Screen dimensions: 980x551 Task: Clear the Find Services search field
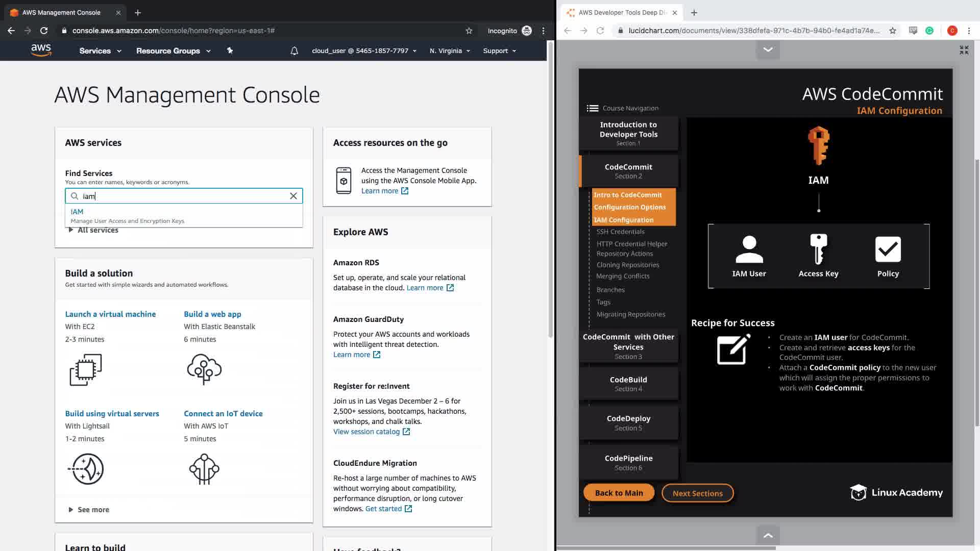click(x=293, y=196)
